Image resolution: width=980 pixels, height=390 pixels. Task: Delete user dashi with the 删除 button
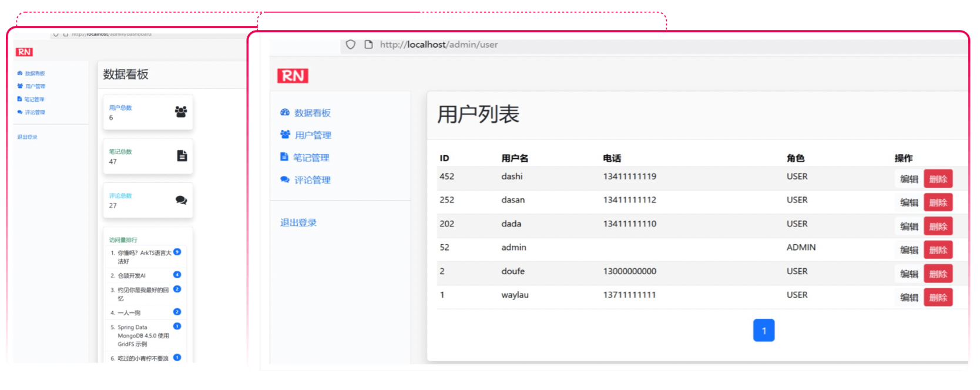[x=938, y=179]
